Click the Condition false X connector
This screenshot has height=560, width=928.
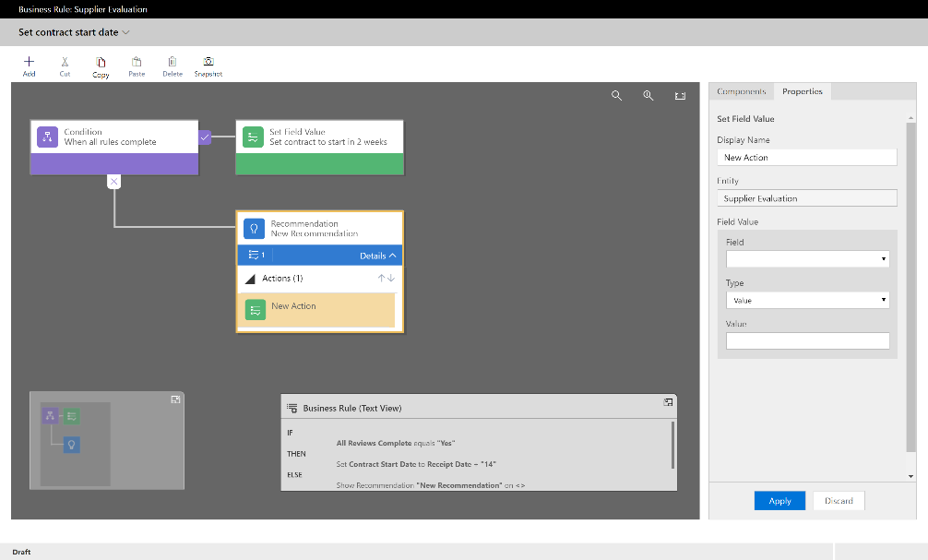click(113, 182)
